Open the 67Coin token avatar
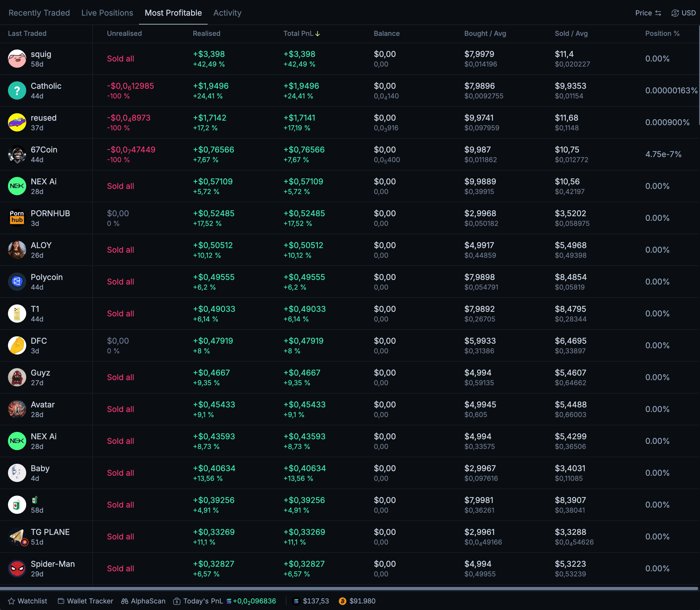The image size is (700, 610). click(x=17, y=154)
